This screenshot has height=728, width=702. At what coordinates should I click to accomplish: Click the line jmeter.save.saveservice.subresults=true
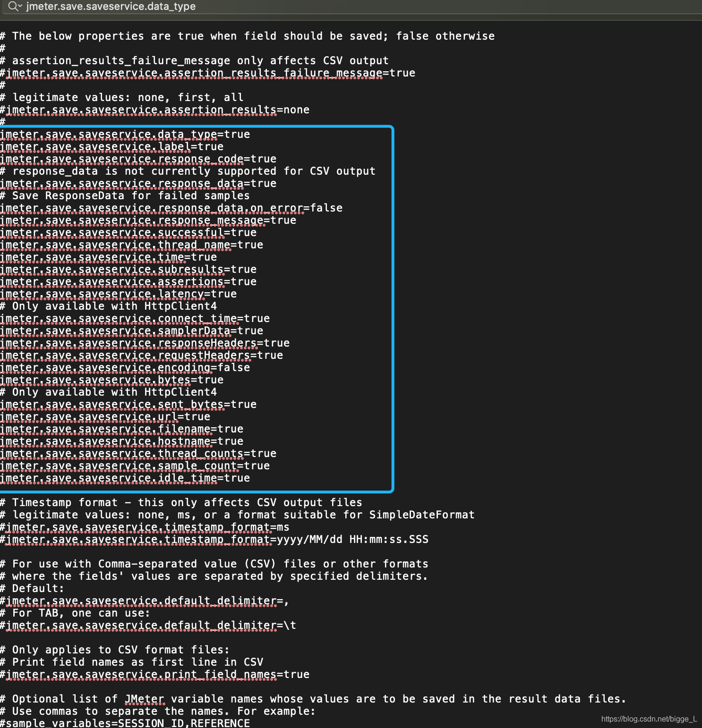click(x=128, y=270)
